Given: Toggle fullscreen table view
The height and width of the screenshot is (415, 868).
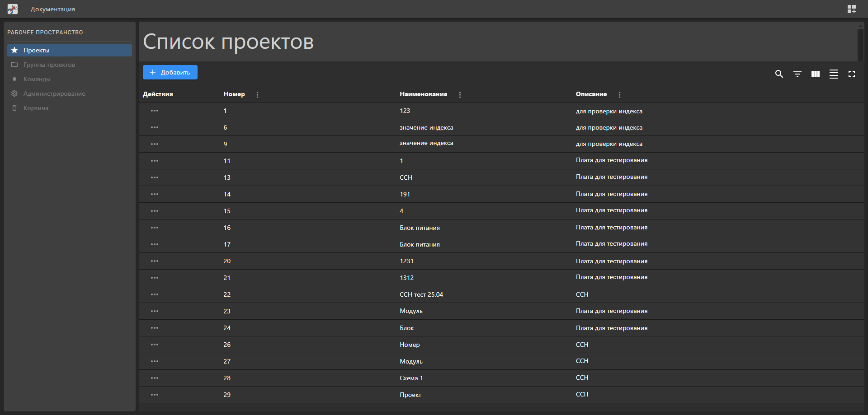Looking at the screenshot, I should 852,74.
